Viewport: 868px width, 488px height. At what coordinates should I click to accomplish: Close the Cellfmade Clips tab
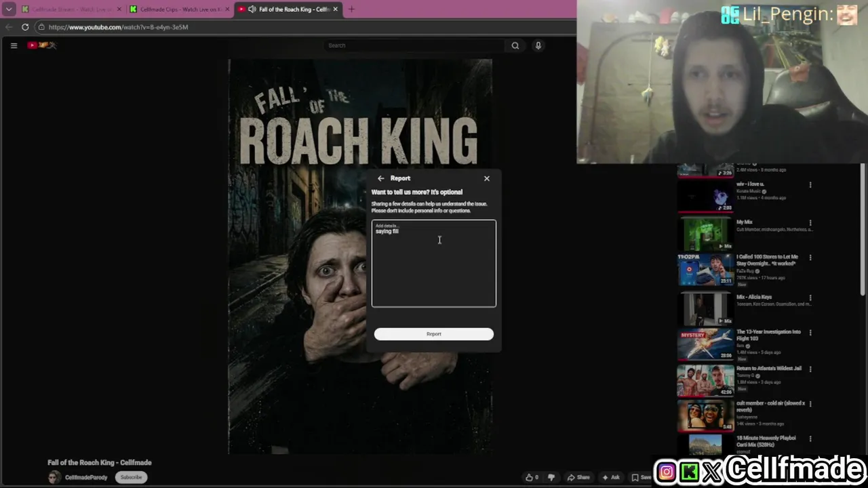tap(228, 9)
